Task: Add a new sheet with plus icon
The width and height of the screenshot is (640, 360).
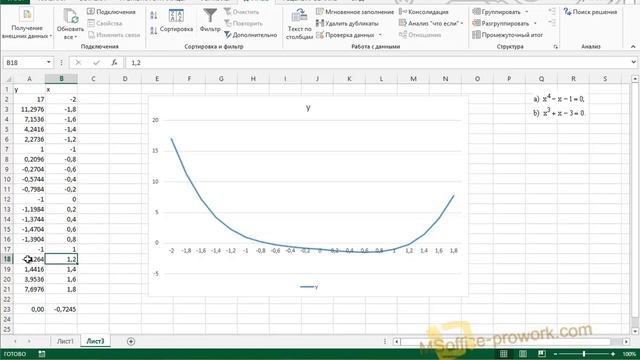Action: (131, 341)
